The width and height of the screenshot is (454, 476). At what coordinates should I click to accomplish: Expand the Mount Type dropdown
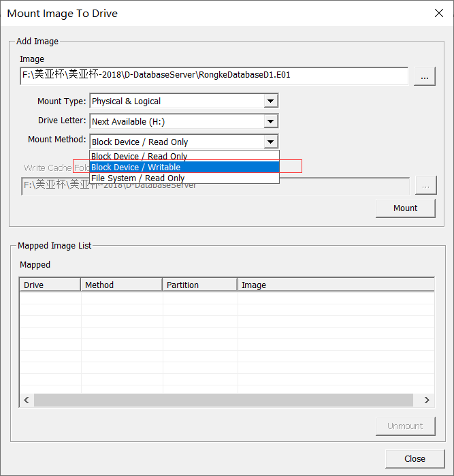271,101
